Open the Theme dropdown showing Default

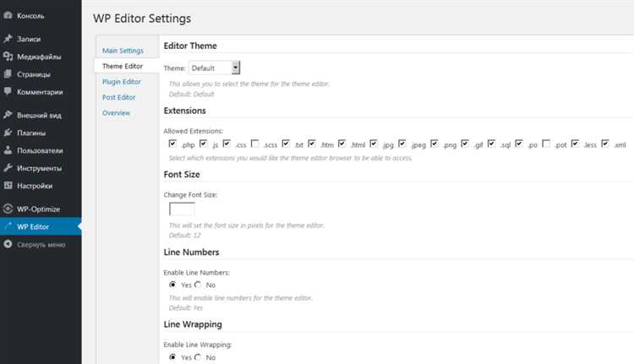pyautogui.click(x=215, y=68)
